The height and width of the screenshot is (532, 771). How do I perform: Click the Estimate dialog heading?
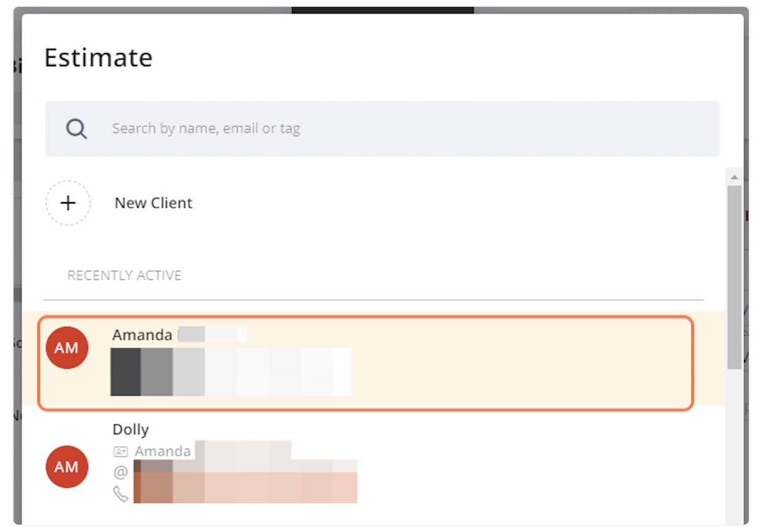(98, 58)
